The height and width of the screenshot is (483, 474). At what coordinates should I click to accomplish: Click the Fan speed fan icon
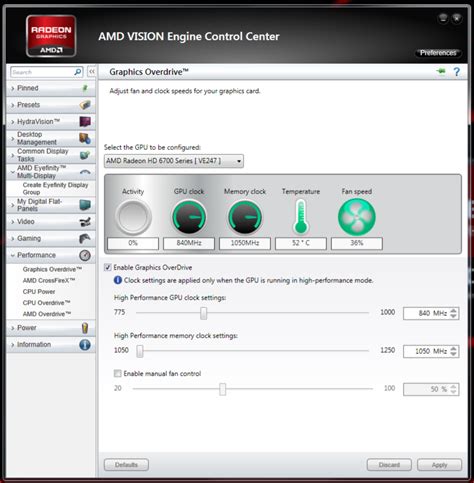click(357, 217)
